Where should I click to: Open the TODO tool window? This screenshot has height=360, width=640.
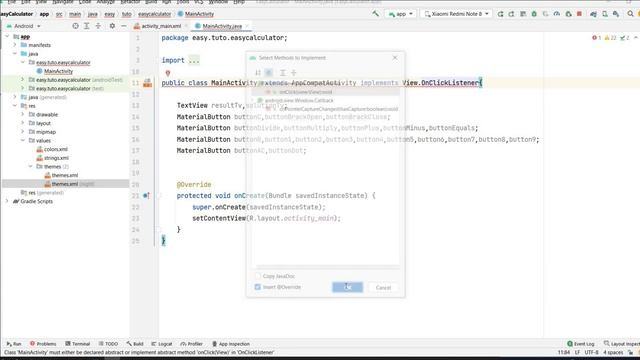108,344
